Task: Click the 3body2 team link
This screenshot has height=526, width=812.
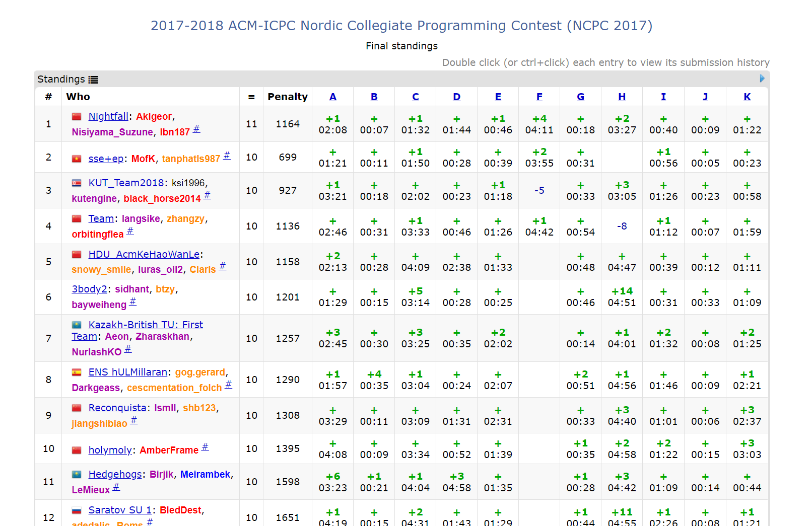Action: [89, 289]
